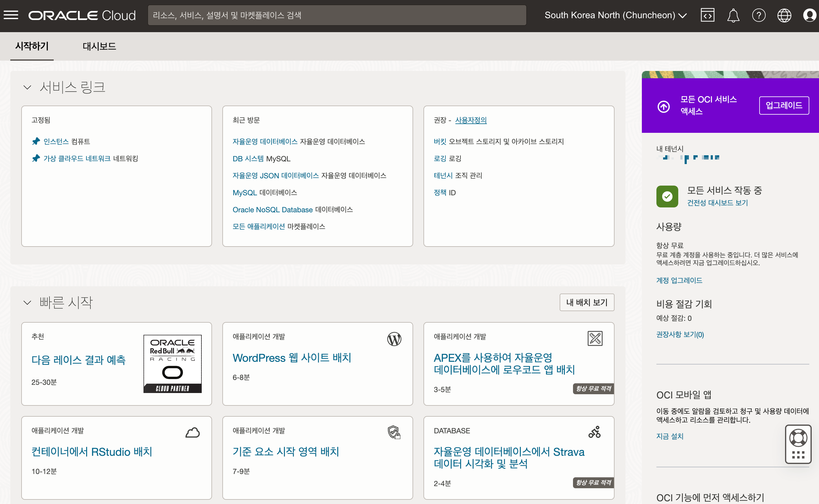The height and width of the screenshot is (504, 819).
Task: Click the life-ring support widget icon
Action: 798,438
